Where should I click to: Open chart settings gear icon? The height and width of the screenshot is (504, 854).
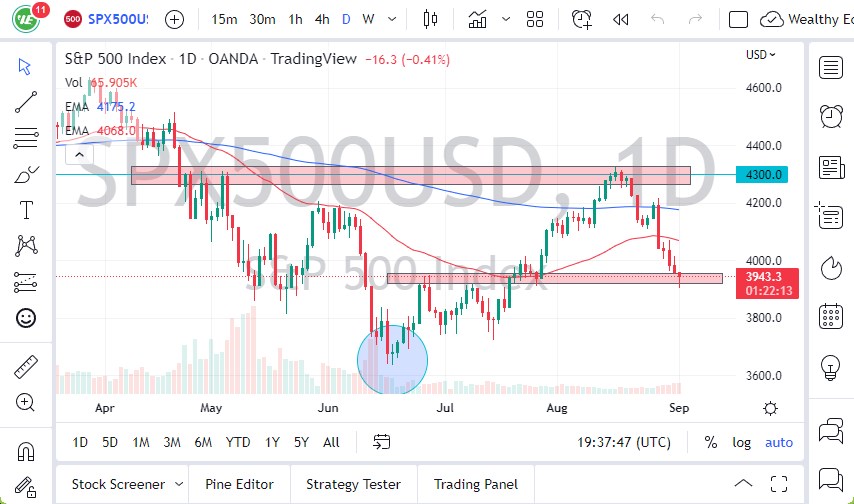(771, 408)
